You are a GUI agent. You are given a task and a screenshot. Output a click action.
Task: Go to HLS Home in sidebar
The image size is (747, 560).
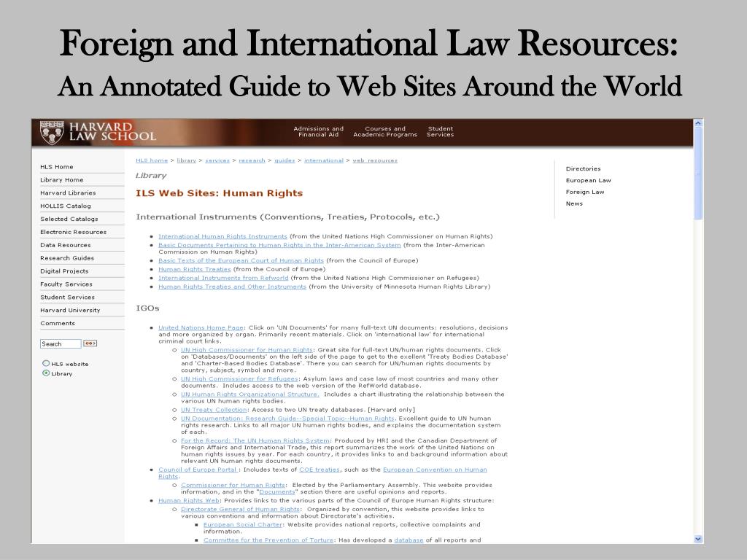point(57,167)
